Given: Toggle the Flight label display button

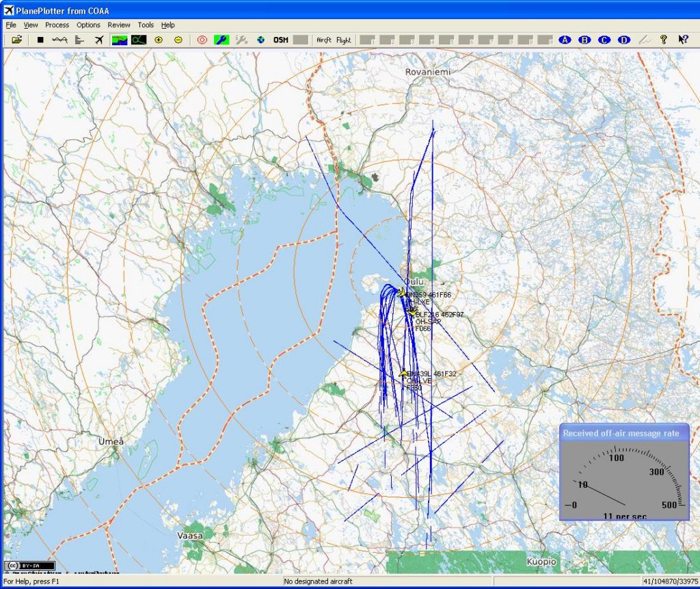Looking at the screenshot, I should pos(343,40).
